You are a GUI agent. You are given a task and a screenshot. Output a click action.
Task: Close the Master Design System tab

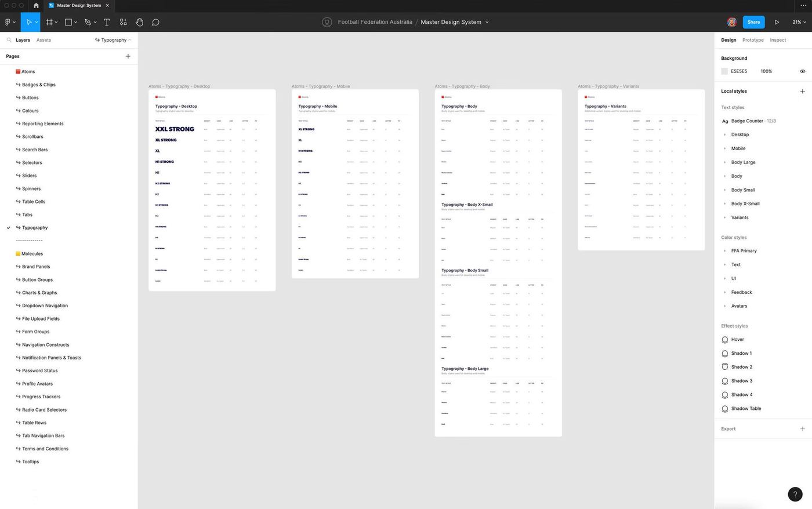tap(107, 5)
